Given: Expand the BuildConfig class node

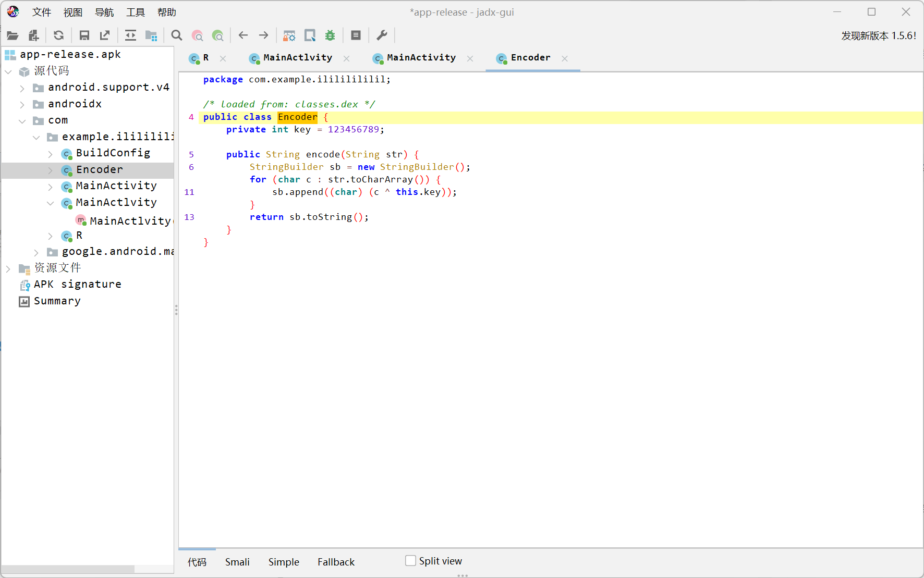Looking at the screenshot, I should 50,154.
